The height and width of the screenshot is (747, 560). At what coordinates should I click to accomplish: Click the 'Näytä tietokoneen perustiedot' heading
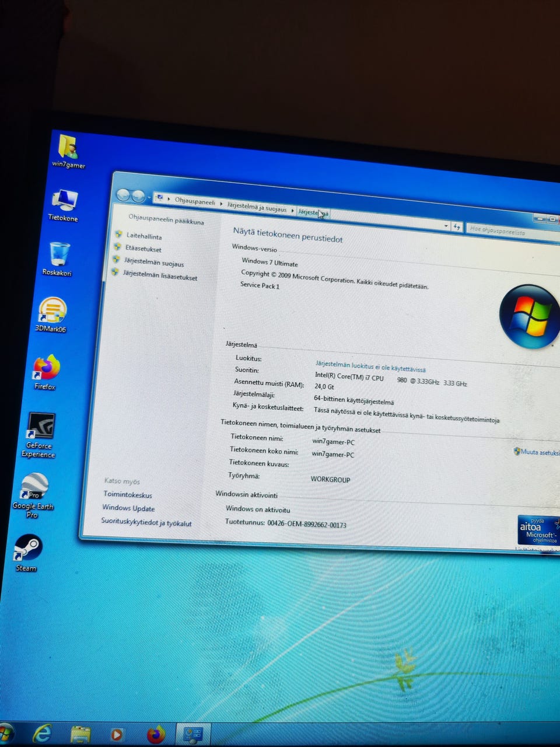point(288,235)
